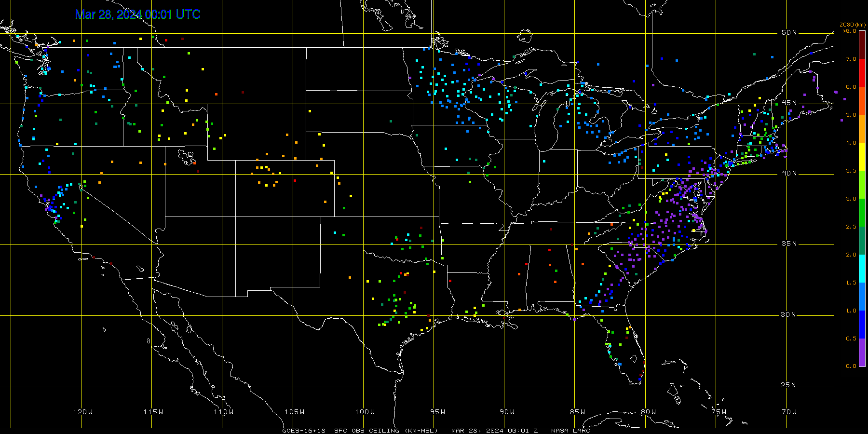This screenshot has width=868, height=434.
Task: Select the 80 W longitude label
Action: [x=648, y=412]
